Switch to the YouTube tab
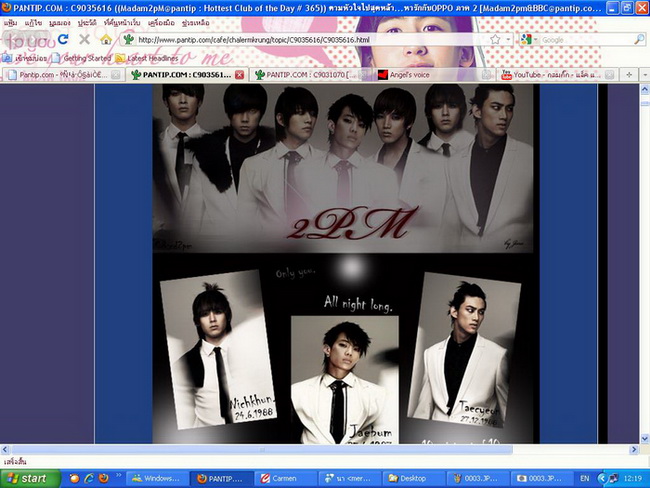The height and width of the screenshot is (488, 650). click(x=556, y=75)
